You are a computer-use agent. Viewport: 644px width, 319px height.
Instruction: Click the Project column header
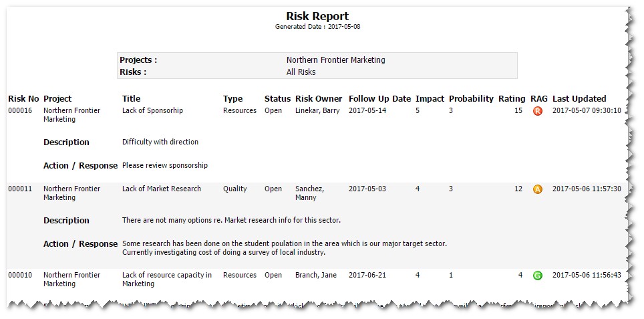pyautogui.click(x=57, y=99)
